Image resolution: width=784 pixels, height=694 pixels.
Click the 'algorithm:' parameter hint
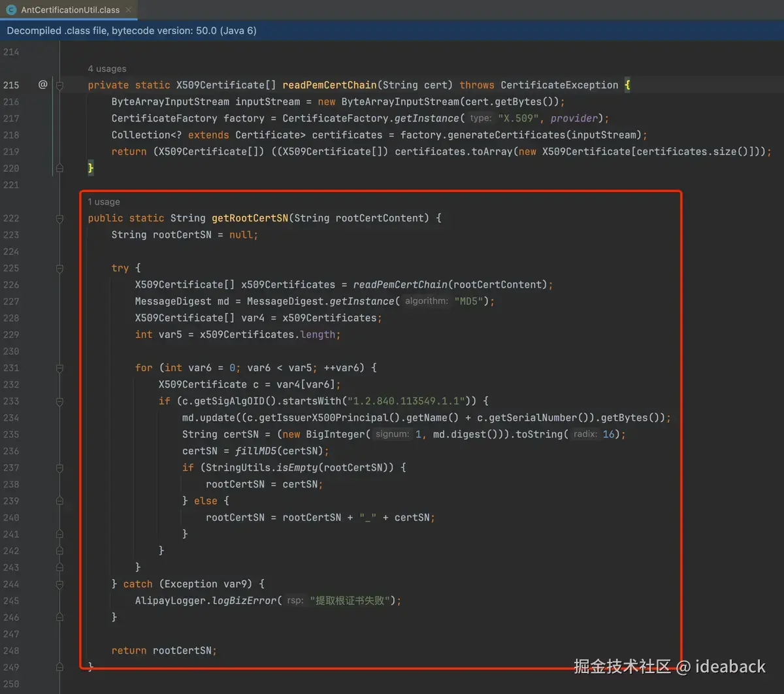(427, 301)
